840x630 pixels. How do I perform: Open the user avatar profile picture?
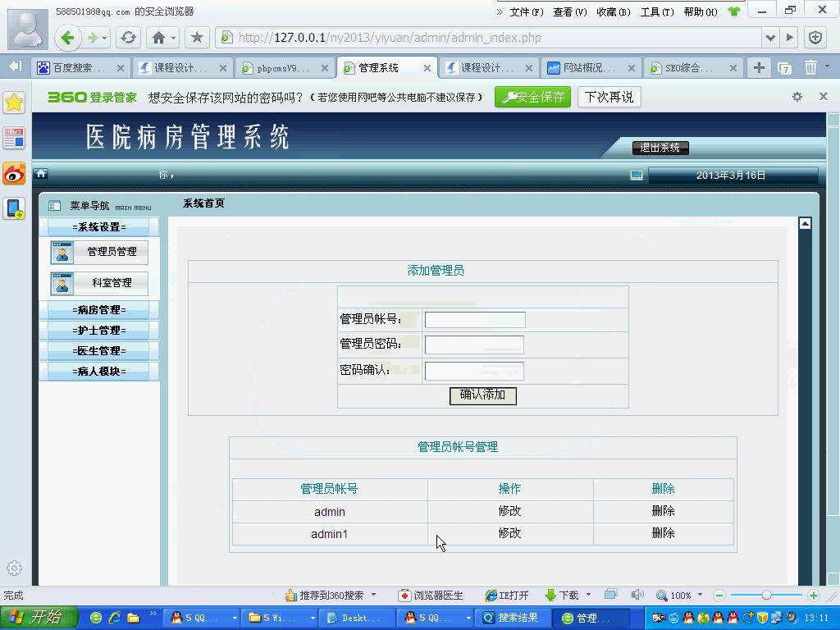click(28, 30)
